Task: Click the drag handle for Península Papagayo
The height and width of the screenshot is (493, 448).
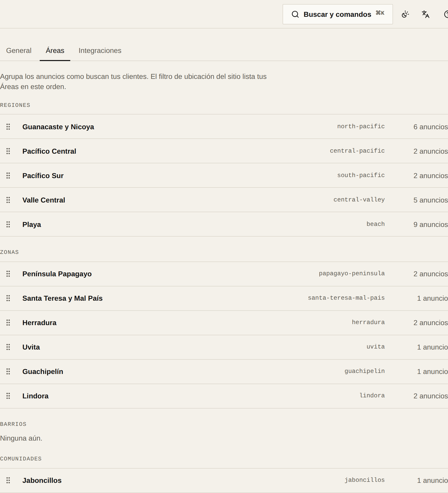Action: [8, 274]
